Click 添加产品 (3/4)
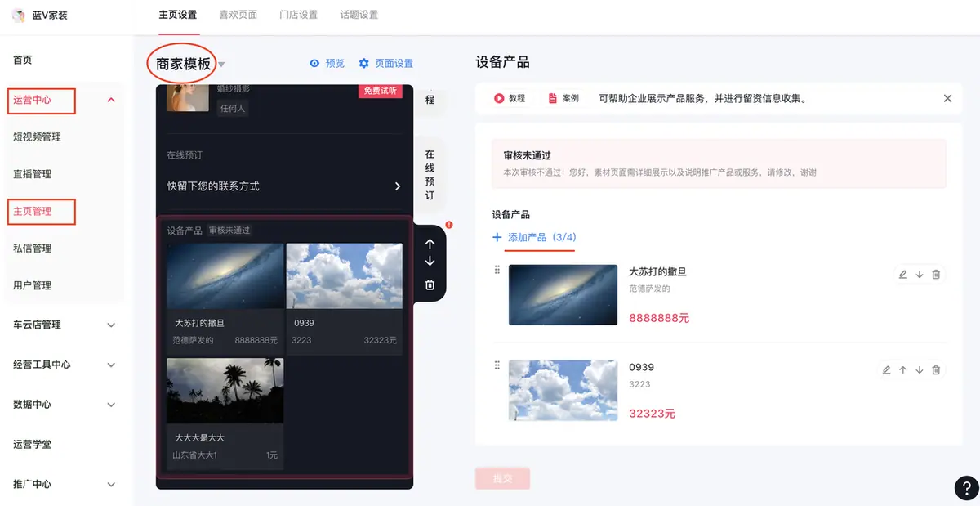 pos(542,237)
